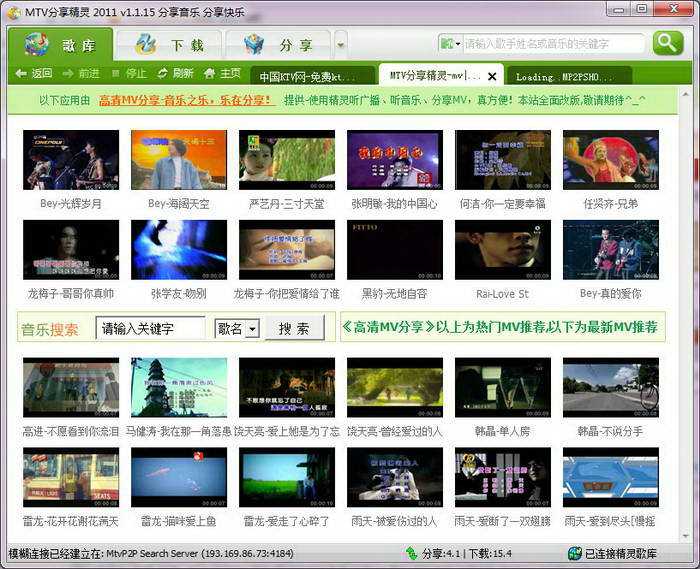The image size is (700, 569).
Task: Open 饶天亮-爱上她是为了忘 thumbnail
Action: (x=287, y=387)
